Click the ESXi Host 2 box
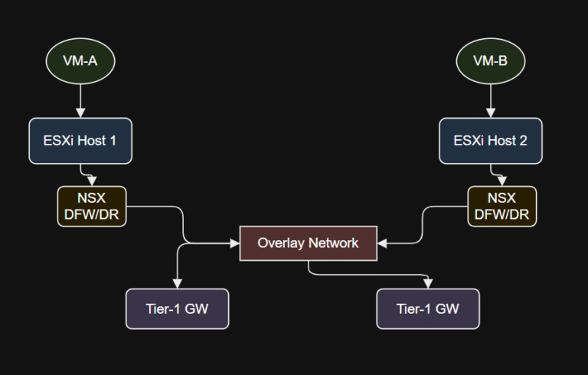This screenshot has height=375, width=588. point(491,141)
